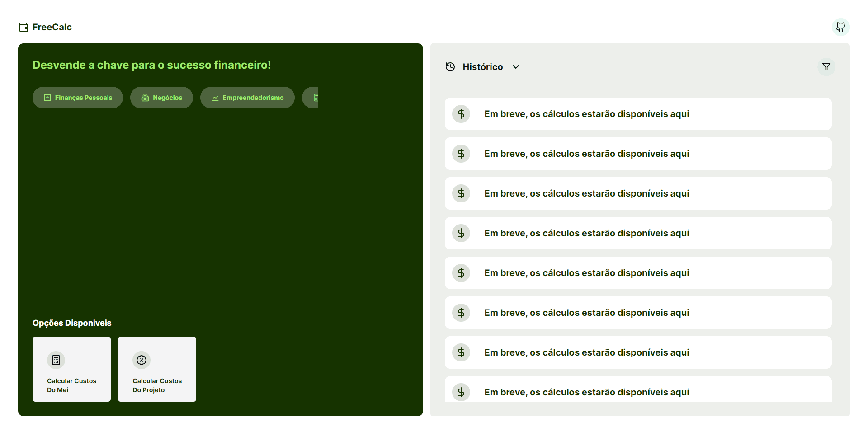Image resolution: width=868 pixels, height=427 pixels.
Task: Expand the Histórico dropdown chevron
Action: point(516,66)
